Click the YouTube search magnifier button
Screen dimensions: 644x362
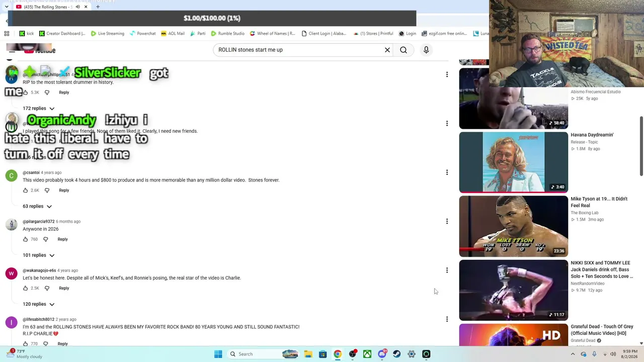pyautogui.click(x=404, y=50)
